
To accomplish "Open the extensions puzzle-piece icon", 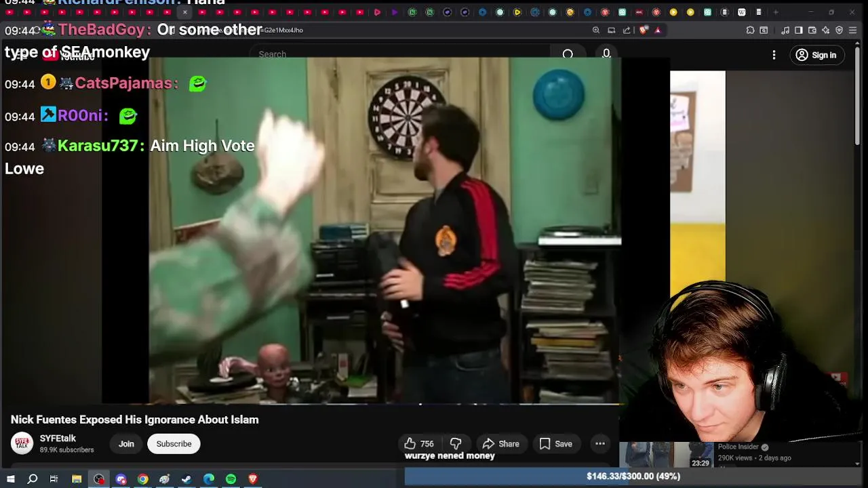I will 750,30.
